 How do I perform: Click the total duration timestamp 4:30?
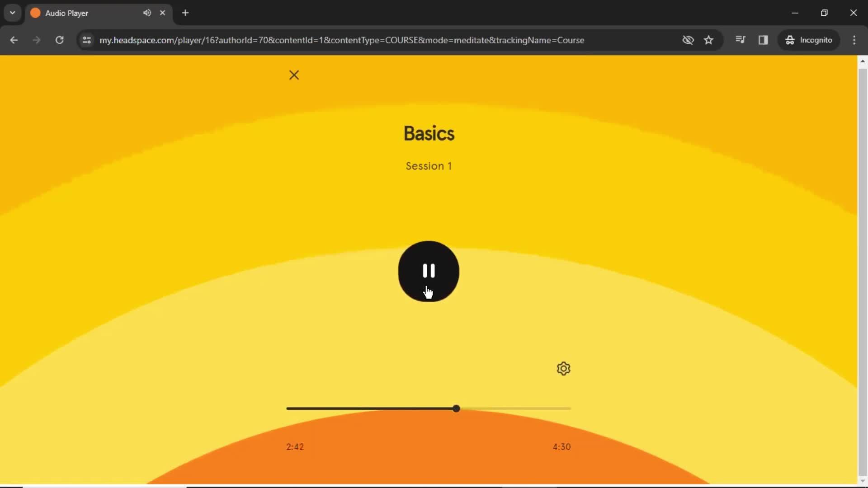point(561,447)
